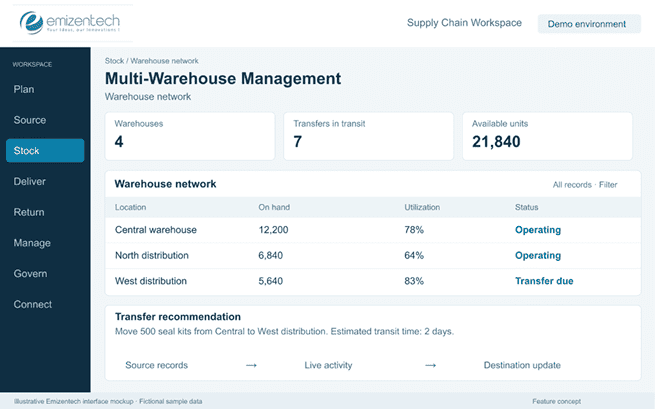Click the Transfer recommendation heading
This screenshot has width=655, height=409.
point(178,317)
